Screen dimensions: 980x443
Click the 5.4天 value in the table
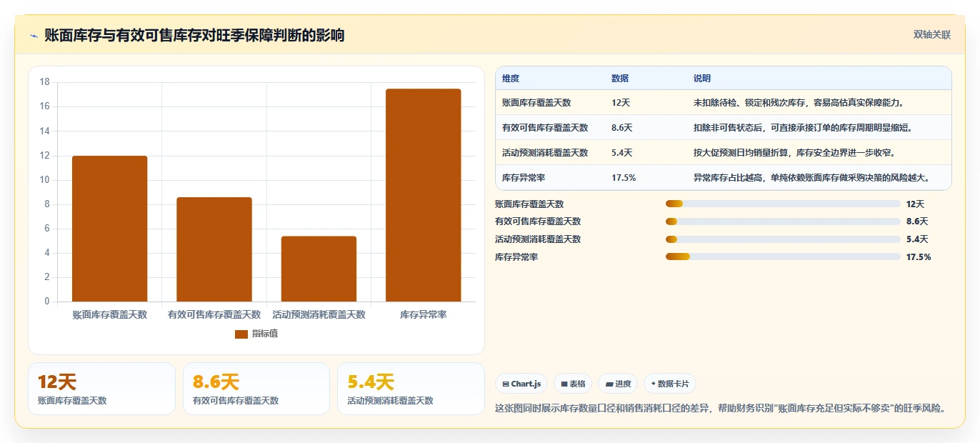point(622,153)
